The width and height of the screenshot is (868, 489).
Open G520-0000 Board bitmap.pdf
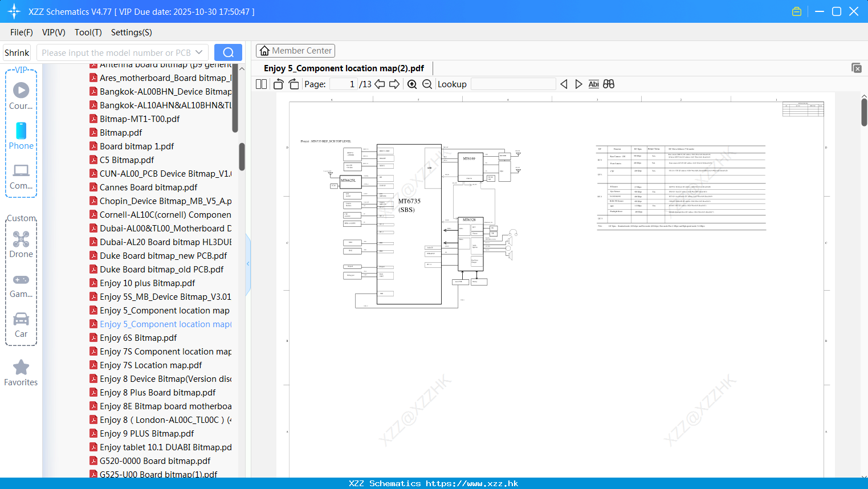coord(150,461)
